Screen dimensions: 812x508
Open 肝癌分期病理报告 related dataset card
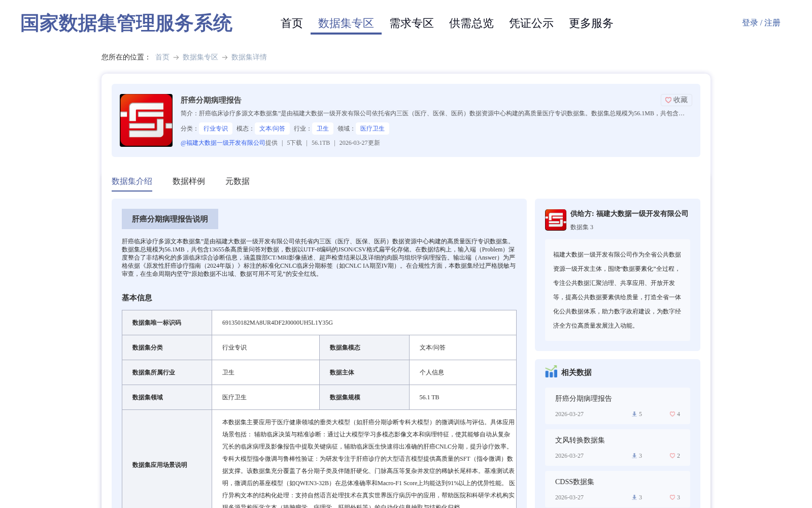618,406
